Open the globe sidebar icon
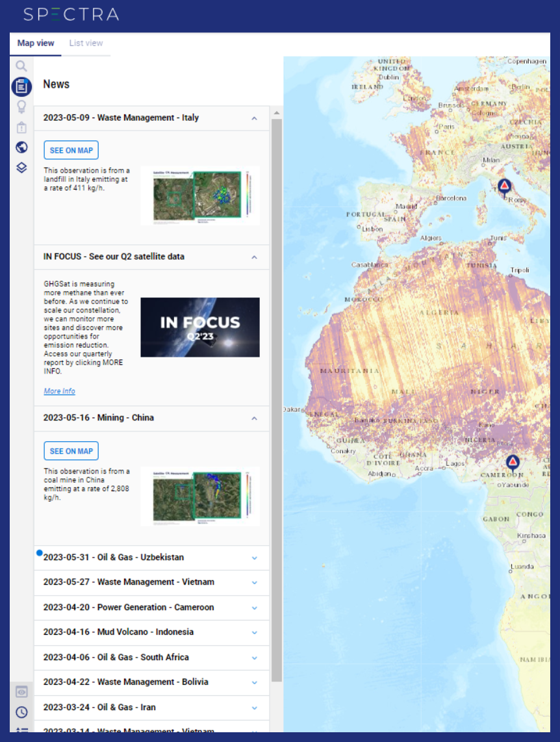The image size is (560, 742). pos(21,147)
